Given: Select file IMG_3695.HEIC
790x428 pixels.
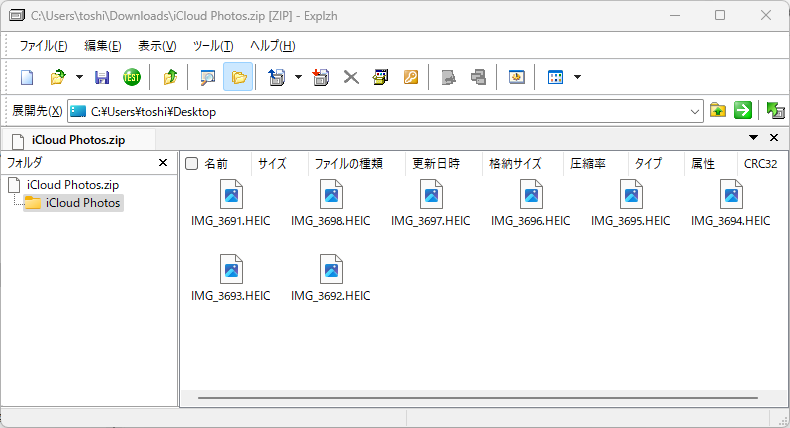Looking at the screenshot, I should click(631, 203).
